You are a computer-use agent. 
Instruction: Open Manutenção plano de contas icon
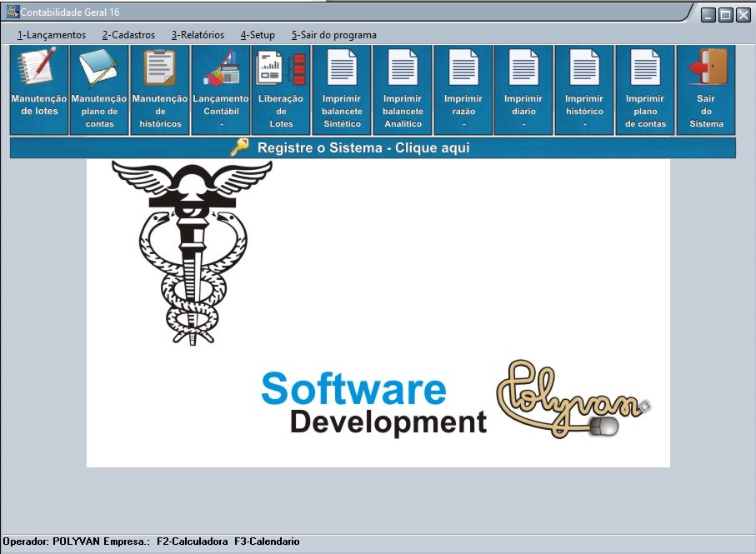coord(99,90)
